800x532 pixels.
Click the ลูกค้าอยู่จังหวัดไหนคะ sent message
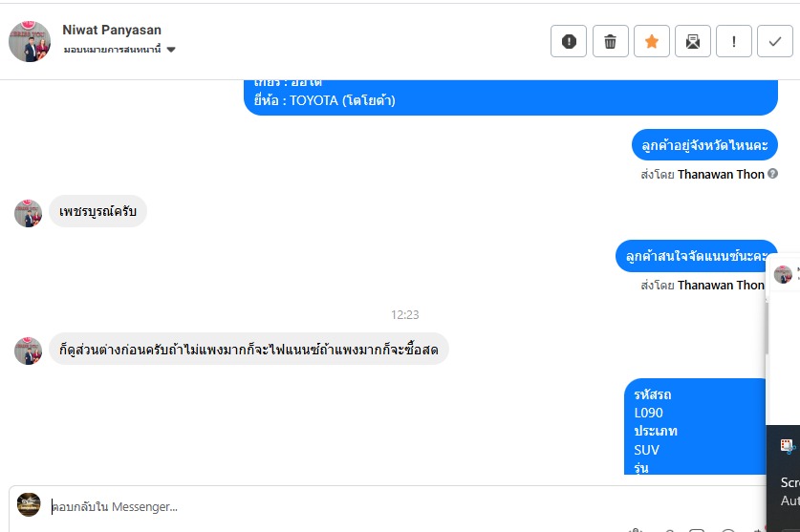(704, 145)
